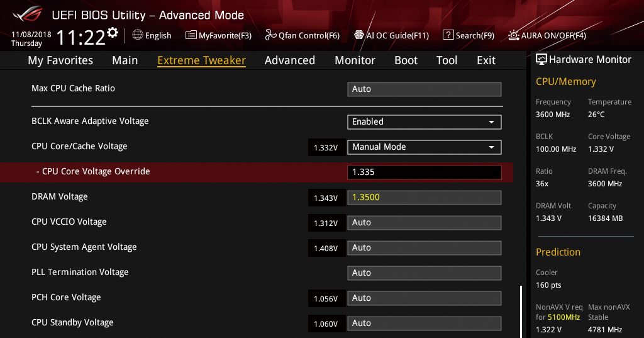Click the MyFavorite list icon
This screenshot has width=644, height=338.
coord(191,35)
